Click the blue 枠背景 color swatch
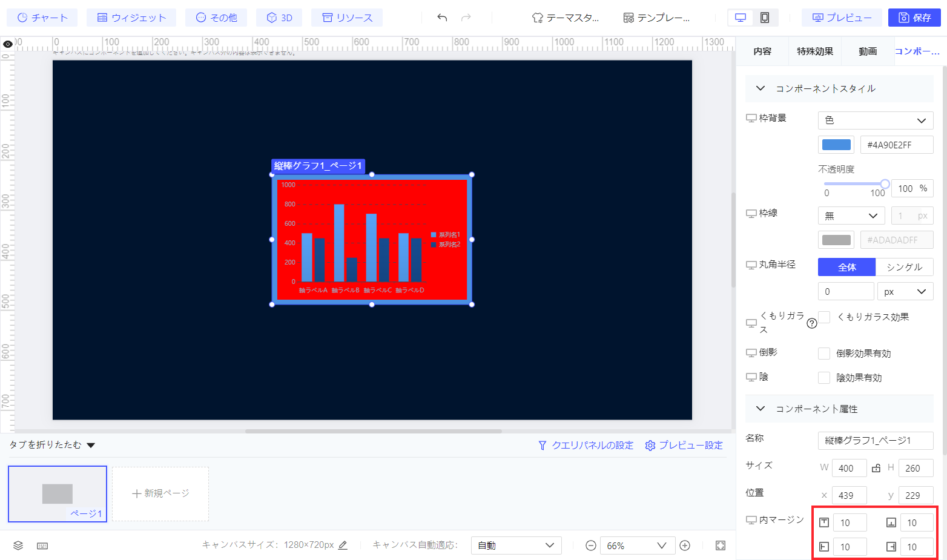Viewport: 947px width, 560px height. 836,145
